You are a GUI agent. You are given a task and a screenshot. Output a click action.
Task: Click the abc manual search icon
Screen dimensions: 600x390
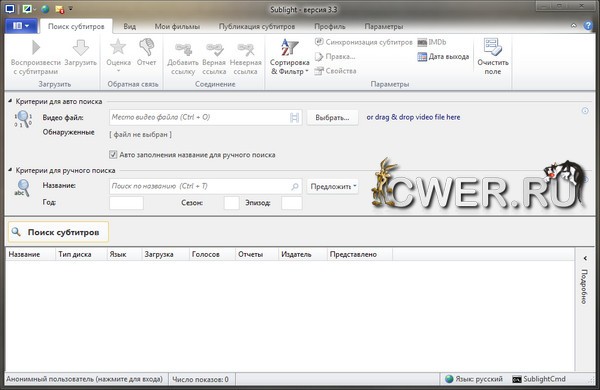(22, 188)
